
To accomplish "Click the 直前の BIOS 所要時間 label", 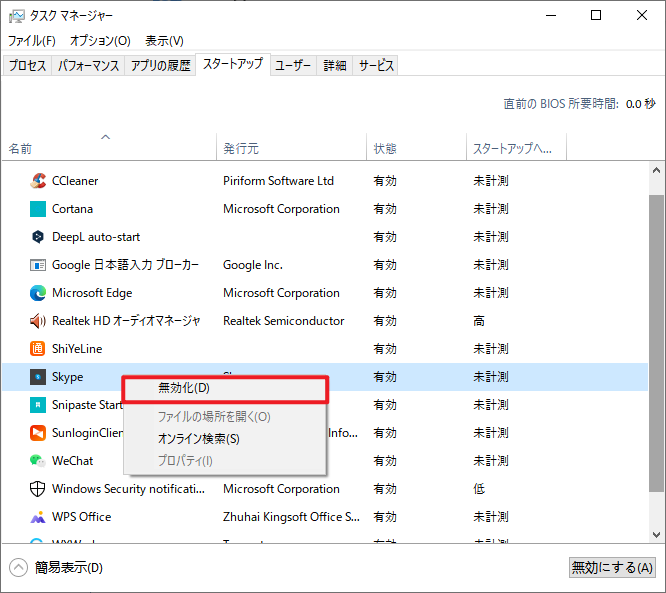I will (561, 104).
